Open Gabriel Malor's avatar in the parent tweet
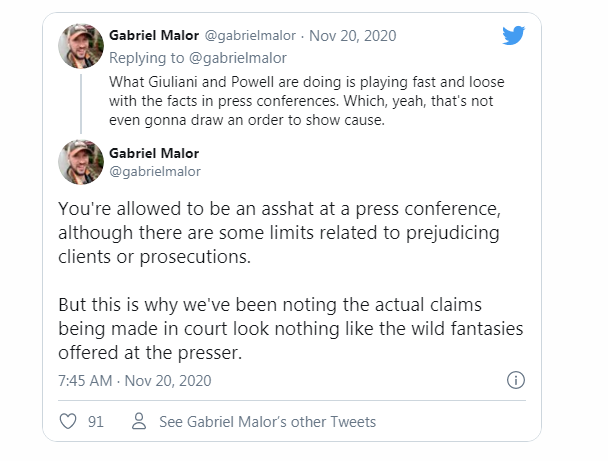Viewport: 608px width, 461px height. pos(81,46)
